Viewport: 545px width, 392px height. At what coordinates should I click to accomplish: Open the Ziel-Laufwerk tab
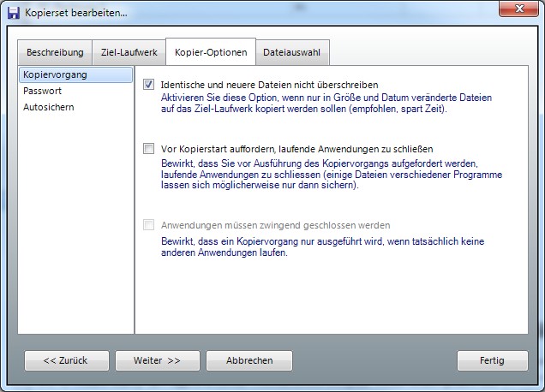pyautogui.click(x=129, y=52)
